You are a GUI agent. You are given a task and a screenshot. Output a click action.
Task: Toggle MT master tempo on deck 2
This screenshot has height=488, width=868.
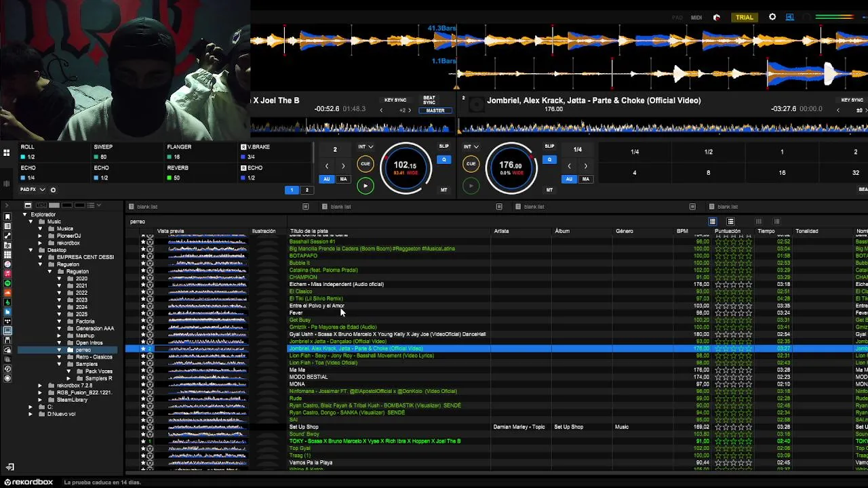(x=549, y=190)
